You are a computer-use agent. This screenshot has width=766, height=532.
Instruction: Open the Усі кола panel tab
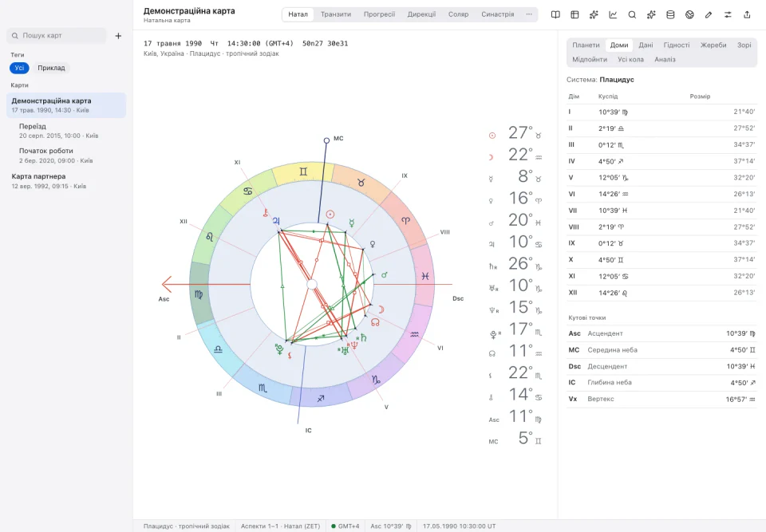630,60
